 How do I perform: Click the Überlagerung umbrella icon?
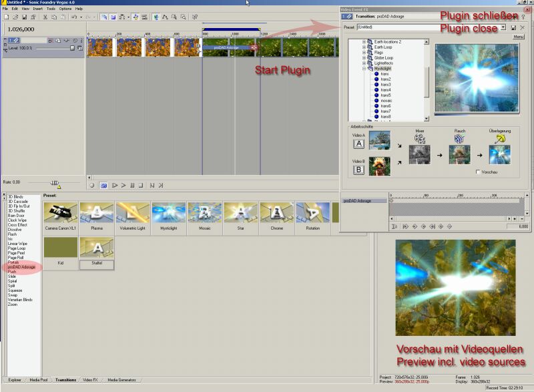pos(500,139)
